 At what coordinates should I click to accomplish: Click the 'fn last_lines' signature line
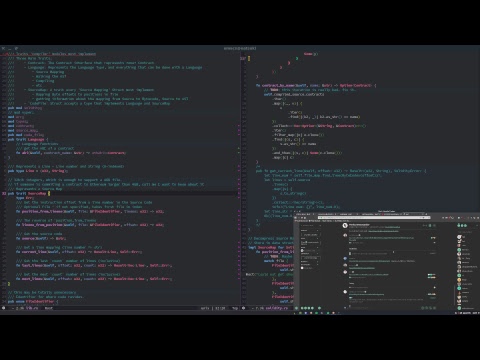[94, 265]
